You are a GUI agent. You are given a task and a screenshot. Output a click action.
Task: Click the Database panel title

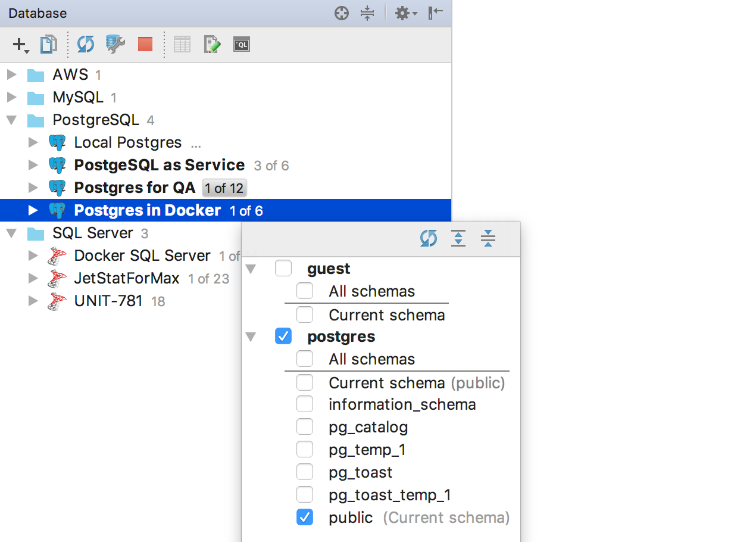(38, 13)
